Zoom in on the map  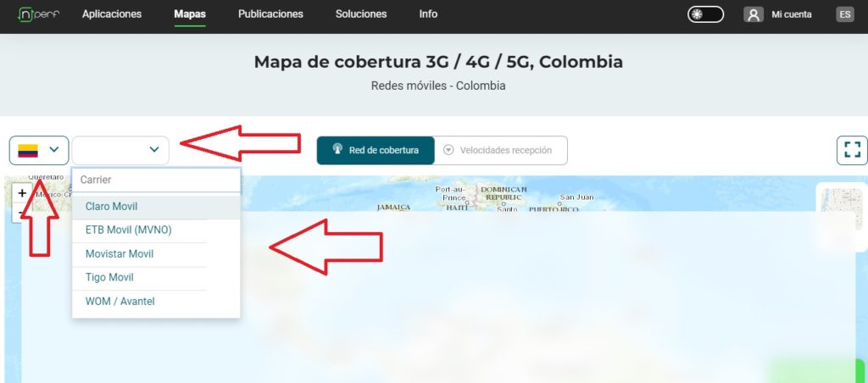point(21,193)
